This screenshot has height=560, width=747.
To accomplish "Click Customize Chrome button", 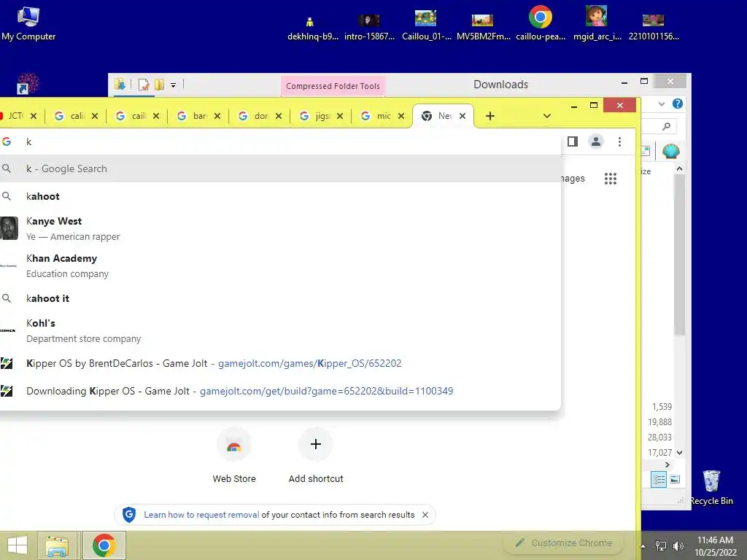I will (564, 542).
